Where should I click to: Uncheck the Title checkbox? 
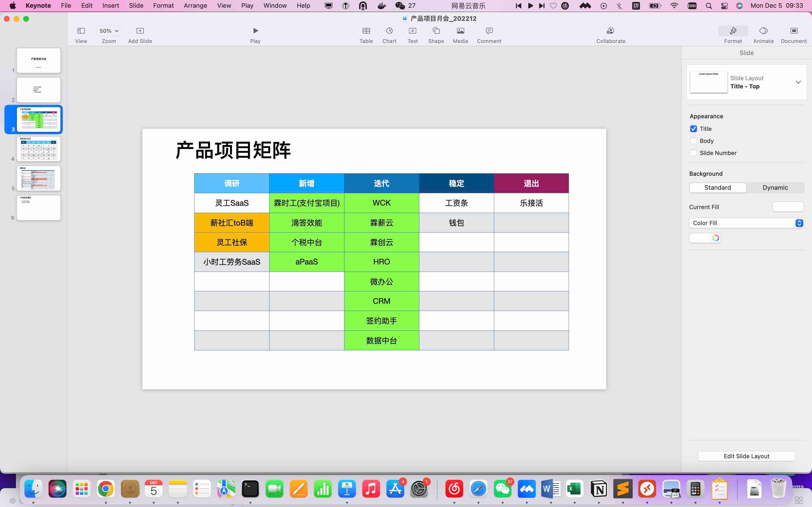coord(693,129)
